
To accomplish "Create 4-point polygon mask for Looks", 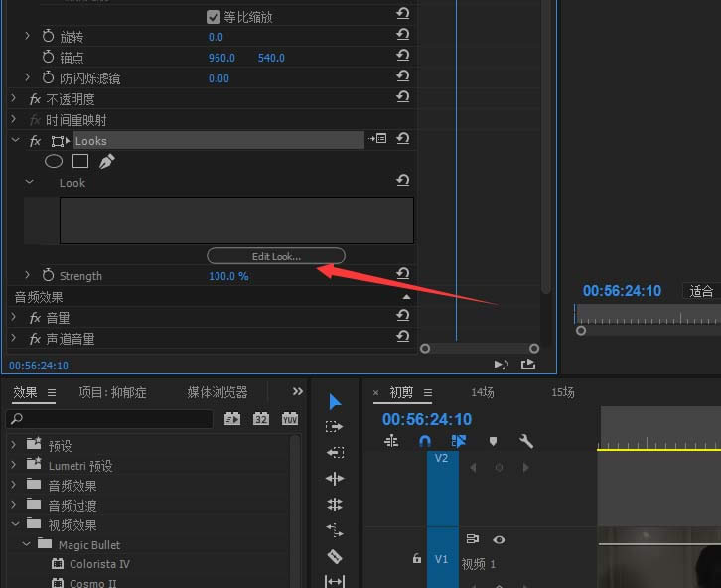I will tap(80, 161).
